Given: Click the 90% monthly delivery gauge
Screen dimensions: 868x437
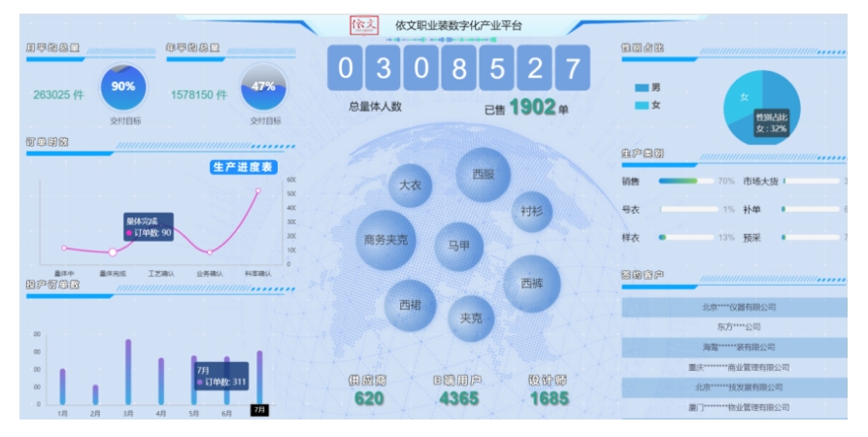Looking at the screenshot, I should pos(123,87).
